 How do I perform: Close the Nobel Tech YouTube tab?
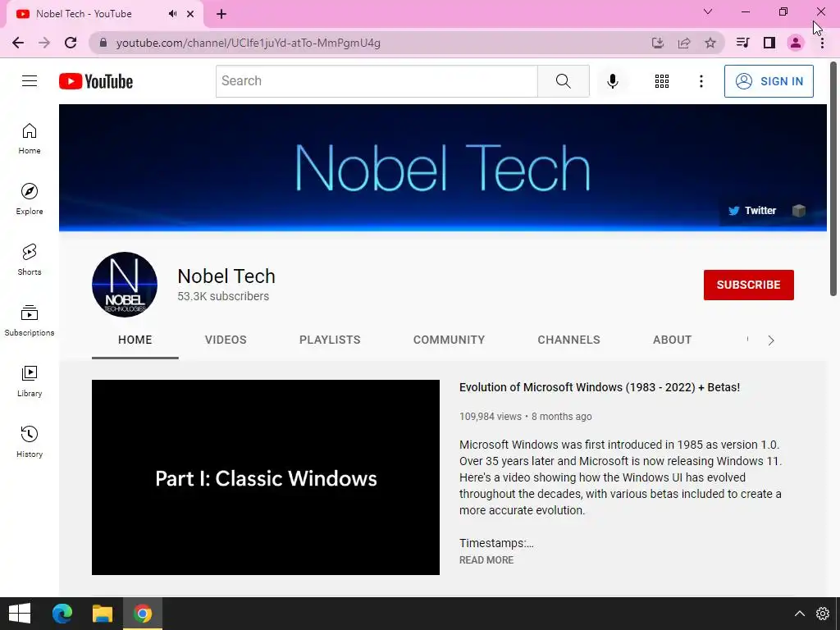[x=190, y=14]
